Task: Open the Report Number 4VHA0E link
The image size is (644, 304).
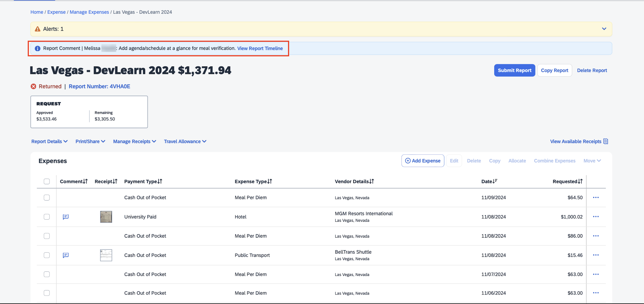Action: [100, 87]
